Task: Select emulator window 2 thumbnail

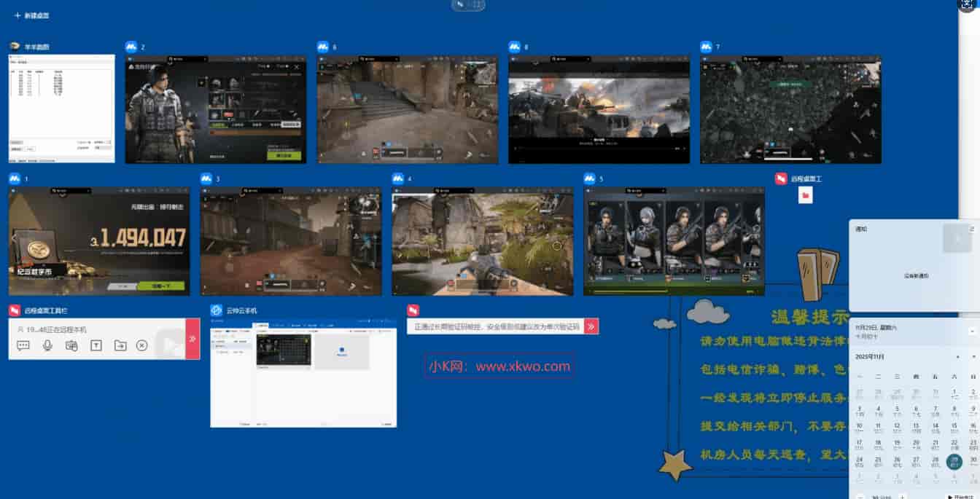Action: pyautogui.click(x=216, y=109)
